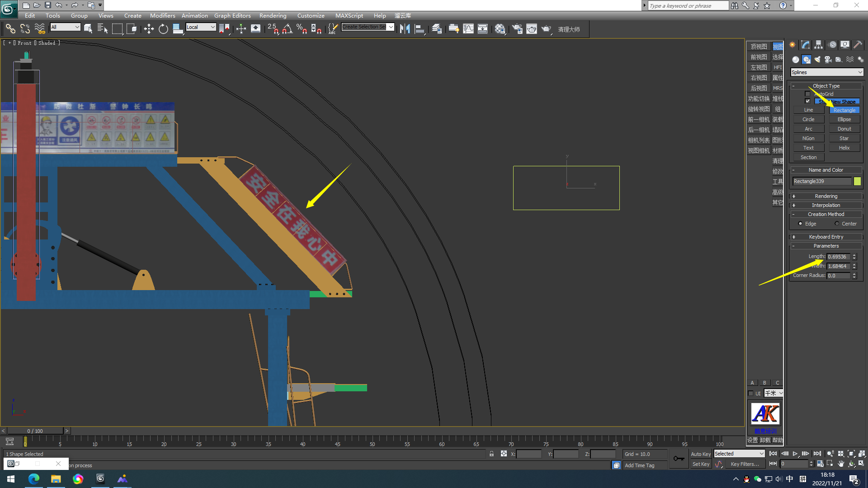Click the Corner Radius input field

tap(838, 275)
